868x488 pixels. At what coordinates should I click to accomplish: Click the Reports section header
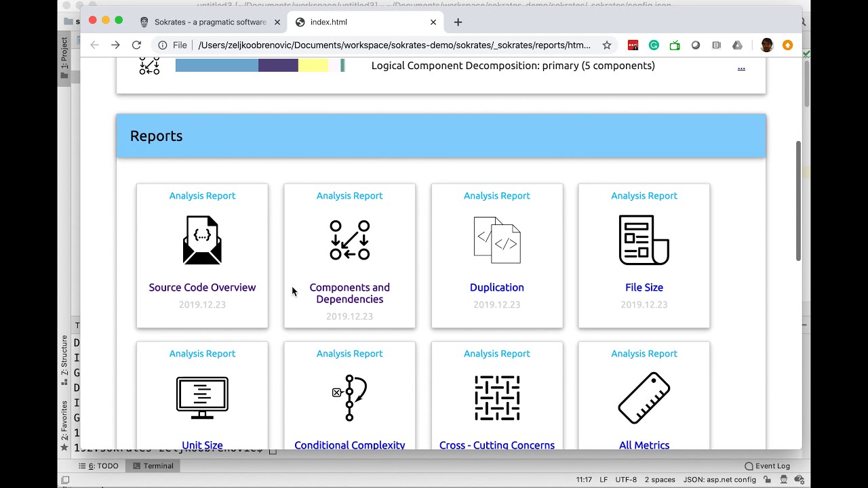[x=441, y=136]
